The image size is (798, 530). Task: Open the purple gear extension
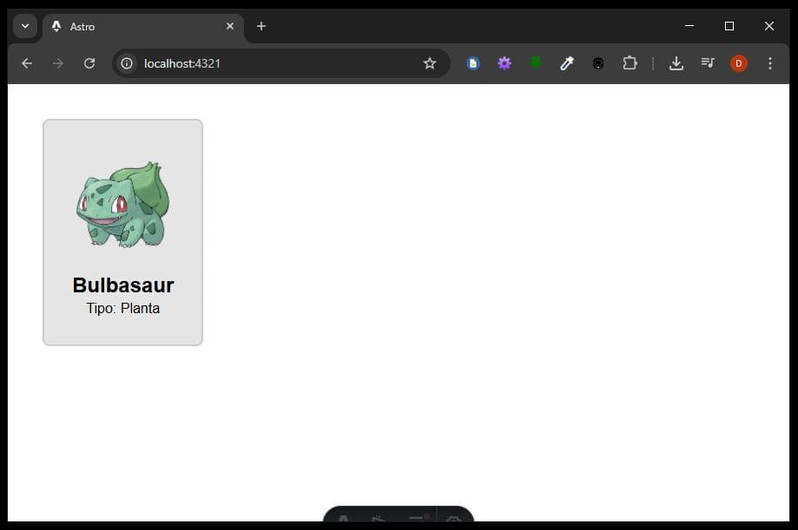tap(504, 63)
